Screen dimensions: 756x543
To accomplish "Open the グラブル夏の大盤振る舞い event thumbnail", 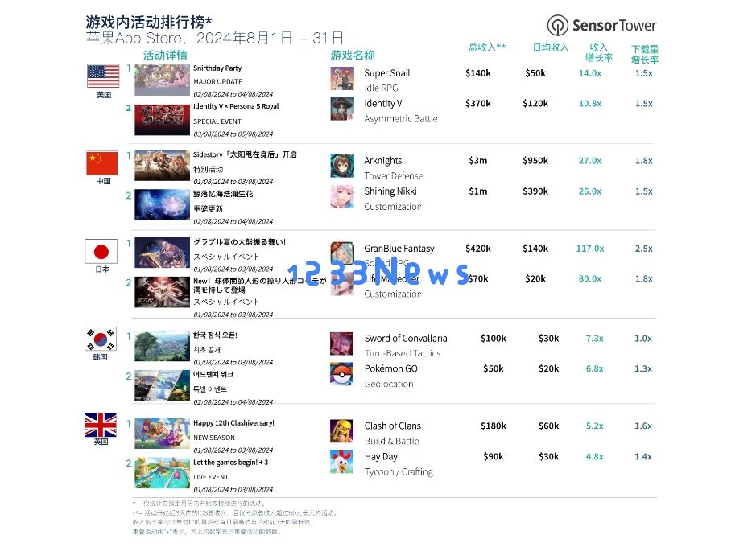I will point(162,253).
